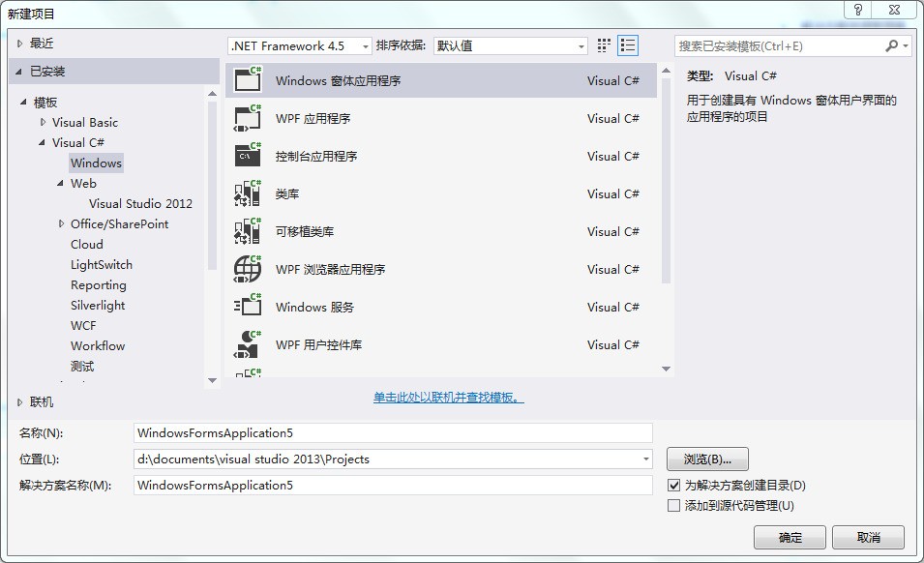Uncheck 为解决方案创建目录 checkbox
The image size is (924, 563).
coord(672,485)
